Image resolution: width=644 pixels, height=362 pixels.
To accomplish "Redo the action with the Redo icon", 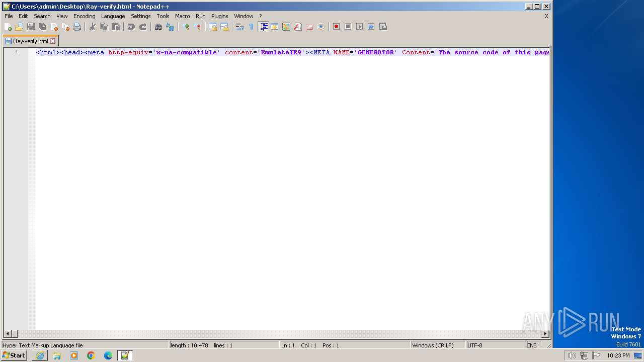I will (143, 27).
